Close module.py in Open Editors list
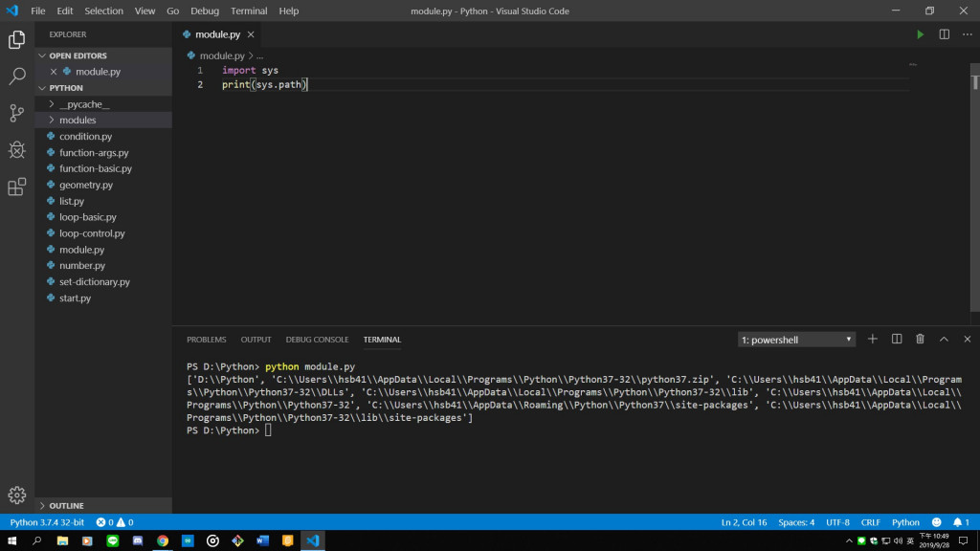Screen dimensions: 980x551 pos(54,72)
